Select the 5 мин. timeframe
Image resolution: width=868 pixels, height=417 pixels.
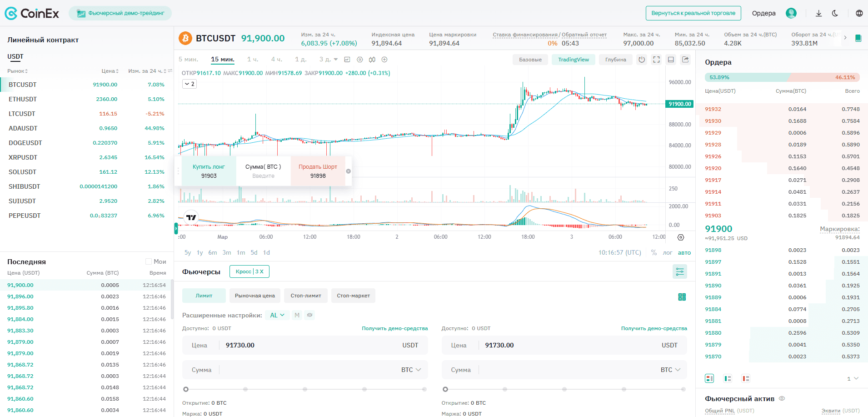pos(189,60)
